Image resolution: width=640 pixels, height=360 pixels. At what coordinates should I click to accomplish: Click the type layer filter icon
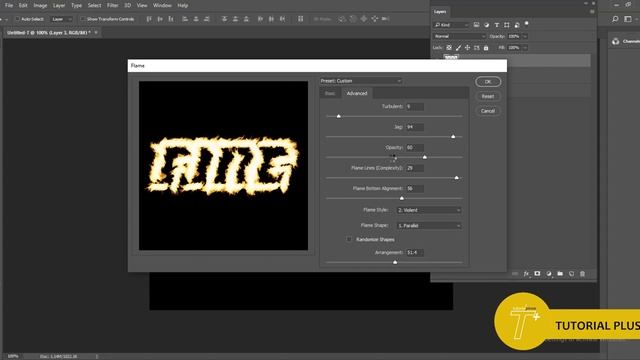(497, 25)
